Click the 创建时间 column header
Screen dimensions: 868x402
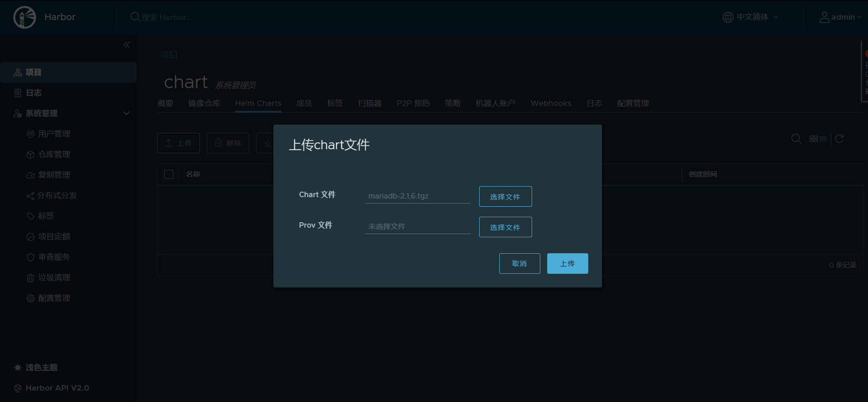tap(703, 174)
